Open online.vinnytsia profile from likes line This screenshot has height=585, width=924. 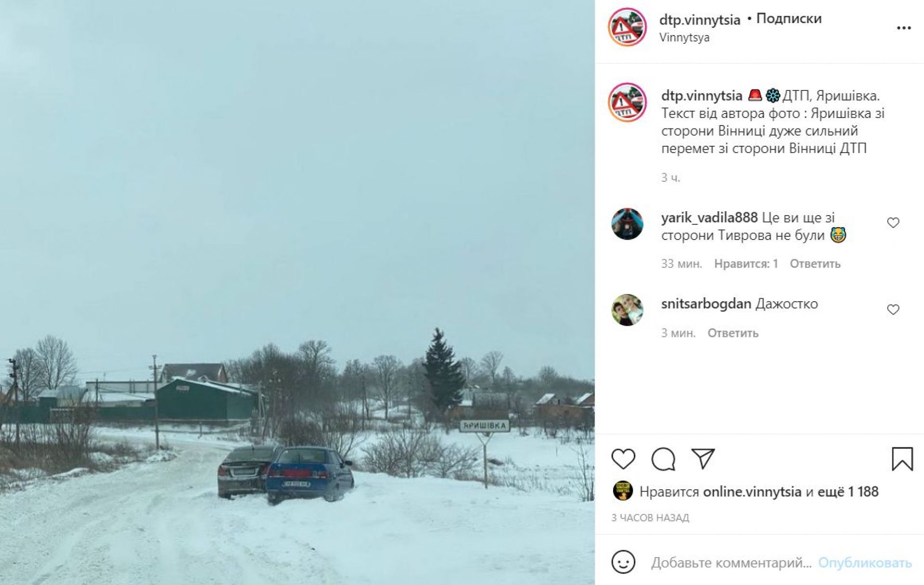click(752, 492)
